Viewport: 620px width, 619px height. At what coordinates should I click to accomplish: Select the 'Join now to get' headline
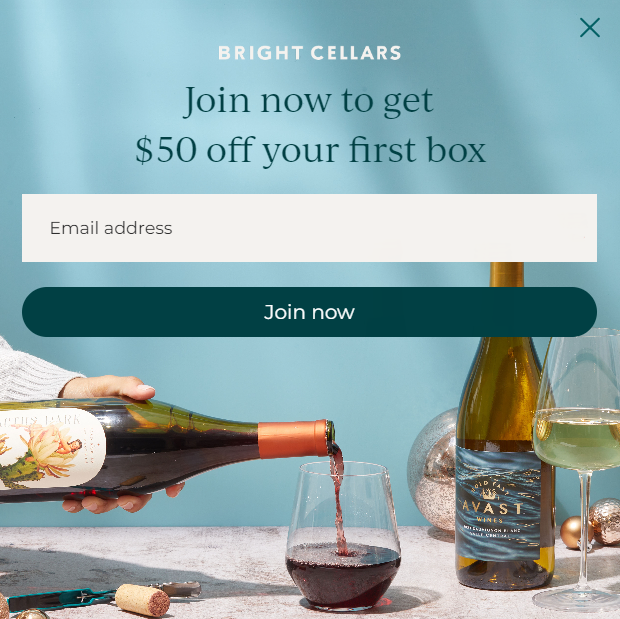tap(309, 101)
